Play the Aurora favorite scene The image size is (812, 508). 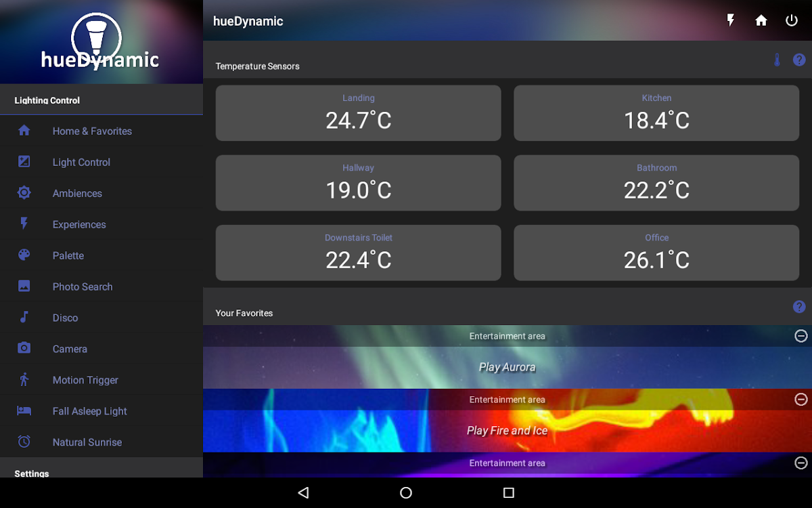pos(507,367)
